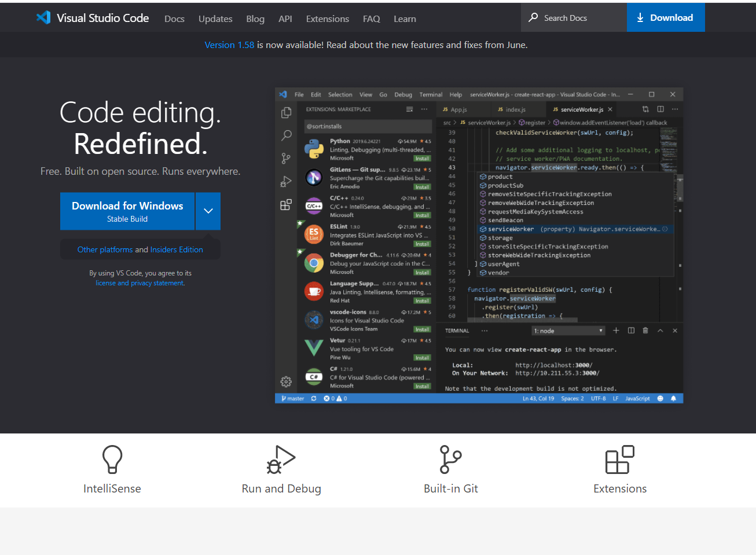Screen dimensions: 756x555
Task: Open the Docs navigation link
Action: tap(174, 19)
